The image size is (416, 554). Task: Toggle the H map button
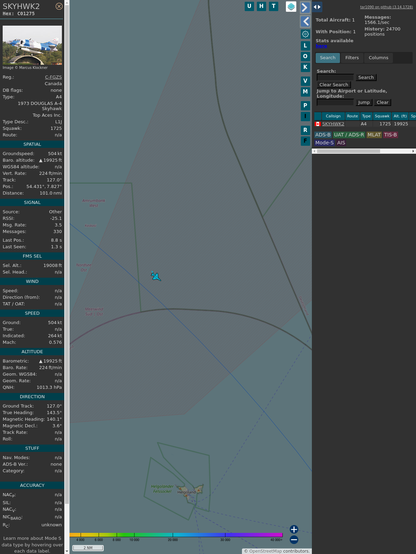(261, 6)
